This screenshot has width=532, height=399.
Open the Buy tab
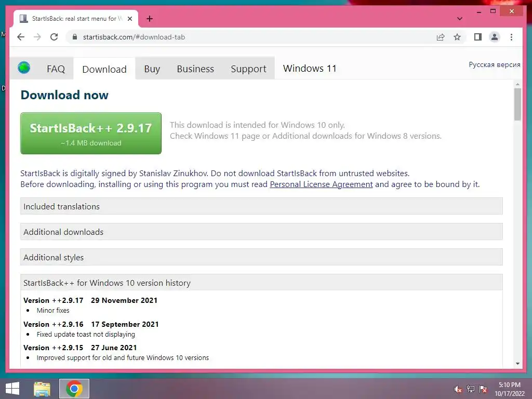pos(152,69)
